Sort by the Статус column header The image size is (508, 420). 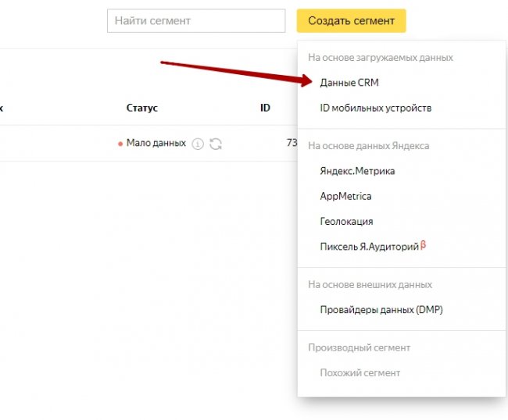coord(141,108)
